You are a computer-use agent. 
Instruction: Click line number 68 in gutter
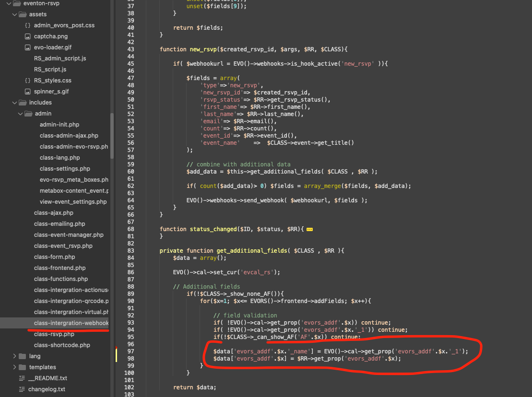point(130,229)
